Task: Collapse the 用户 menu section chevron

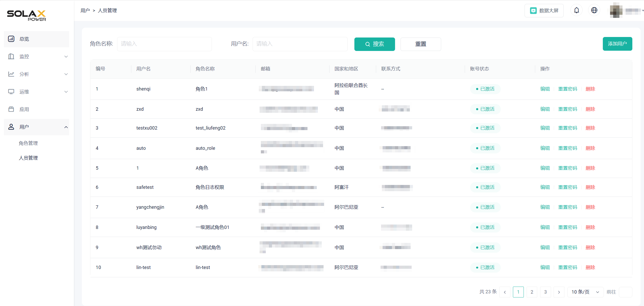Action: tap(66, 127)
